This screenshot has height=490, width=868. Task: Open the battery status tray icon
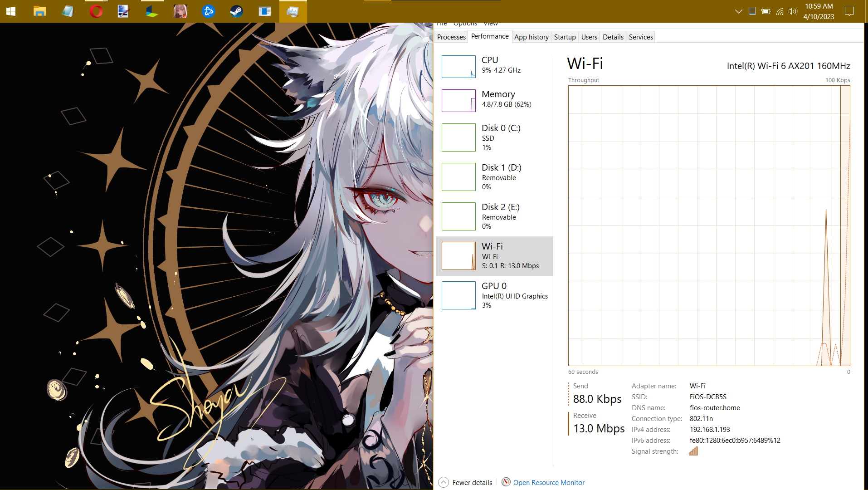click(x=766, y=11)
